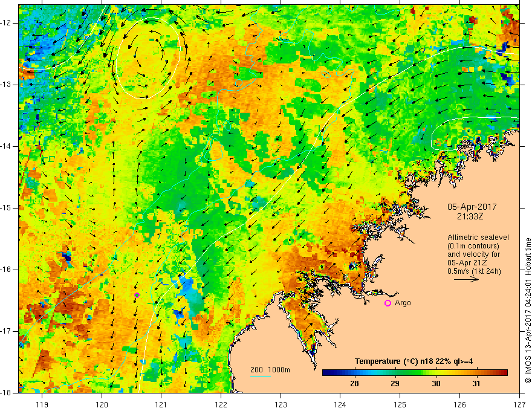Click the 'Altimetric sealevel' caption line
This screenshot has width=532, height=411.
click(478, 238)
